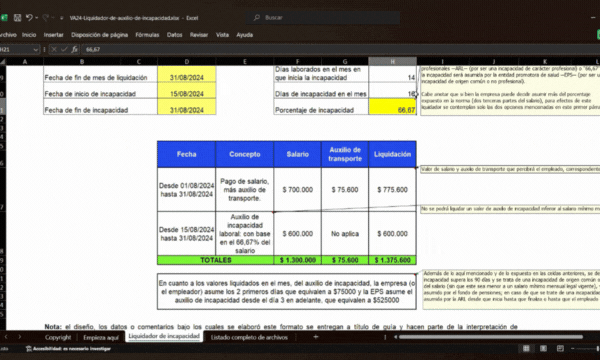Click the Save icon in title bar
The height and width of the screenshot is (360, 600).
pyautogui.click(x=17, y=18)
